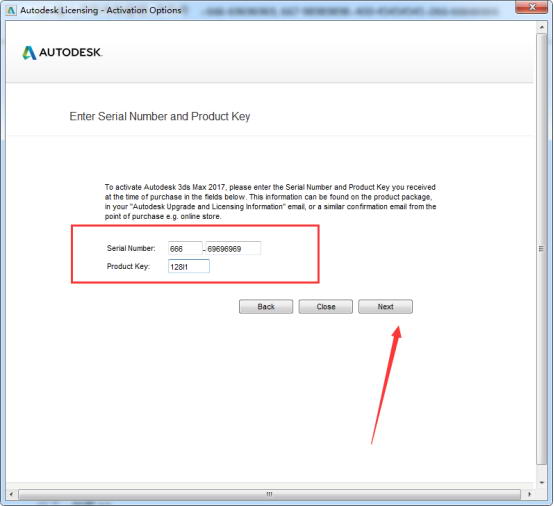554x506 pixels.
Task: Click the vertical scrollbar down arrow
Action: click(x=541, y=482)
